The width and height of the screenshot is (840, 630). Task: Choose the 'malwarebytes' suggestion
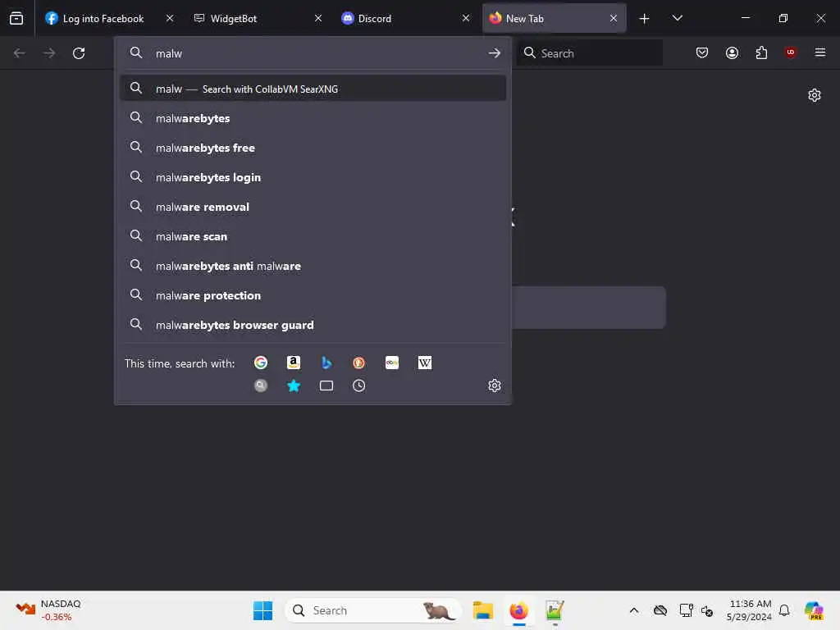(313, 118)
